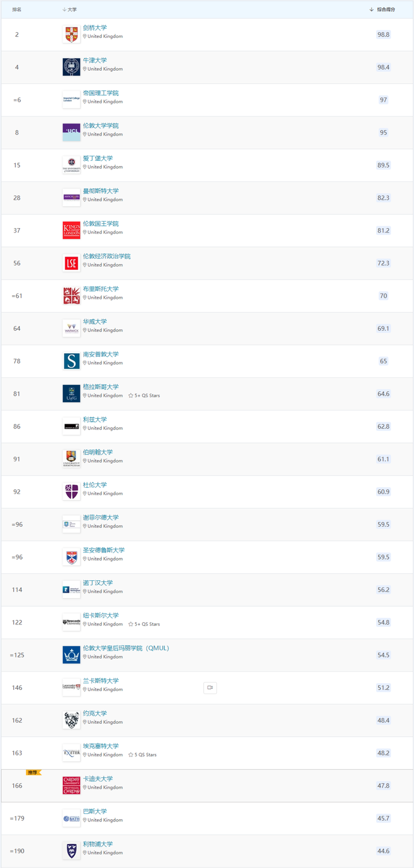Click the Queen Mary crown logo
Viewport: 414px width, 868px height.
[x=71, y=655]
